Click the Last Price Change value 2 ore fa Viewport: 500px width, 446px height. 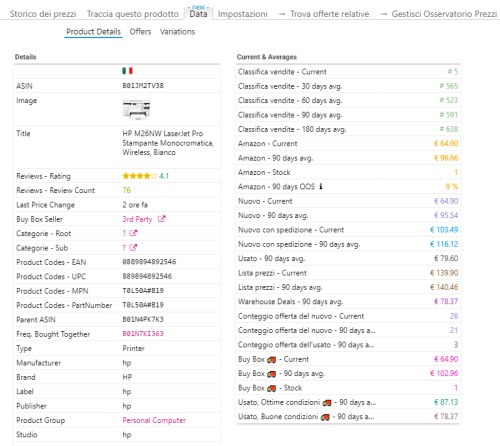click(135, 205)
